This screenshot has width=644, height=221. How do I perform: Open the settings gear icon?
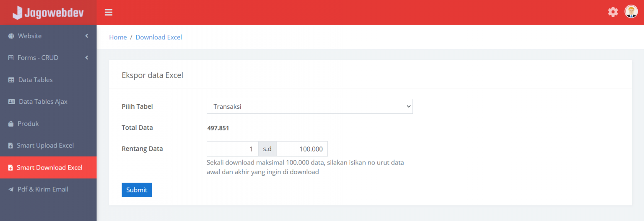click(613, 12)
